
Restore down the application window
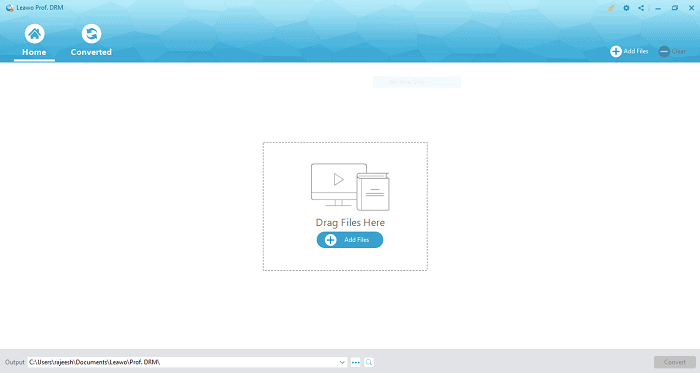coord(675,8)
